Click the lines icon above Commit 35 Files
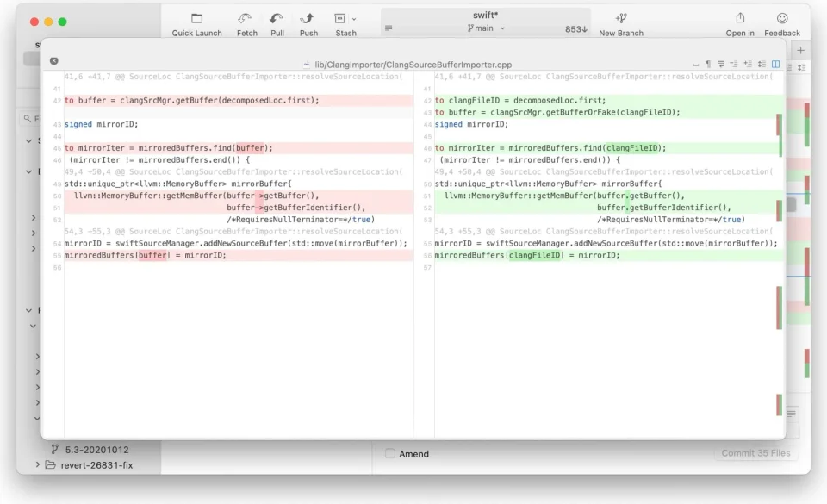Viewport: 827px width, 504px height. (x=791, y=414)
